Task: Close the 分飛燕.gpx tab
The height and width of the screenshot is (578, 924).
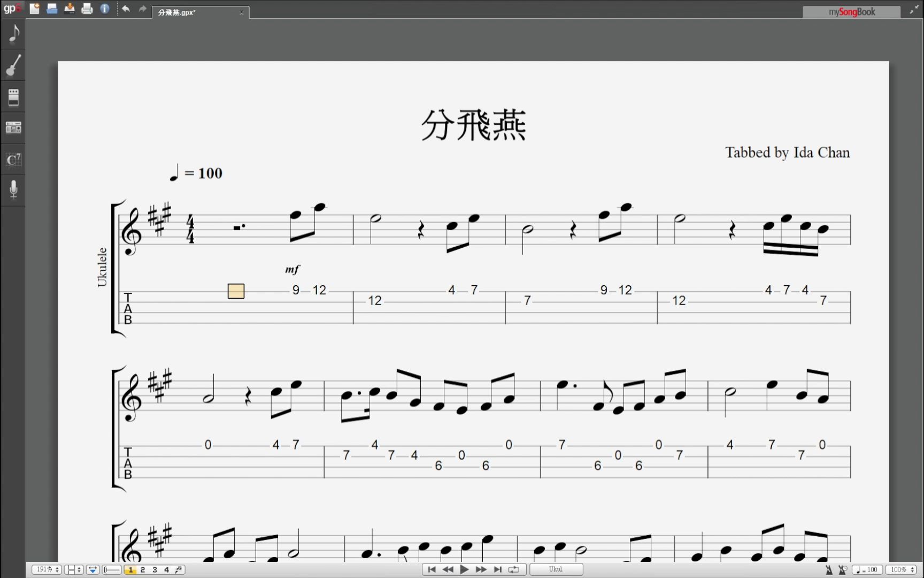Action: (241, 12)
